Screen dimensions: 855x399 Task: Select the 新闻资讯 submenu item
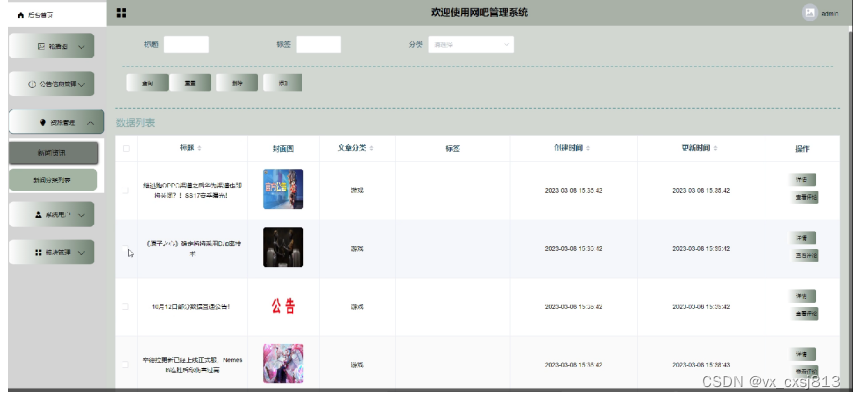click(53, 153)
